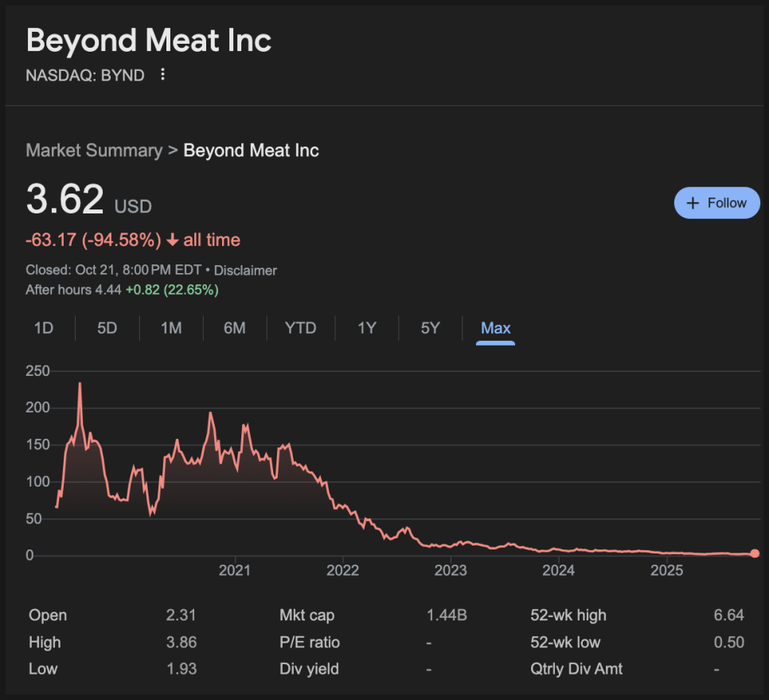769x700 pixels.
Task: Click the Follow button
Action: click(x=716, y=203)
